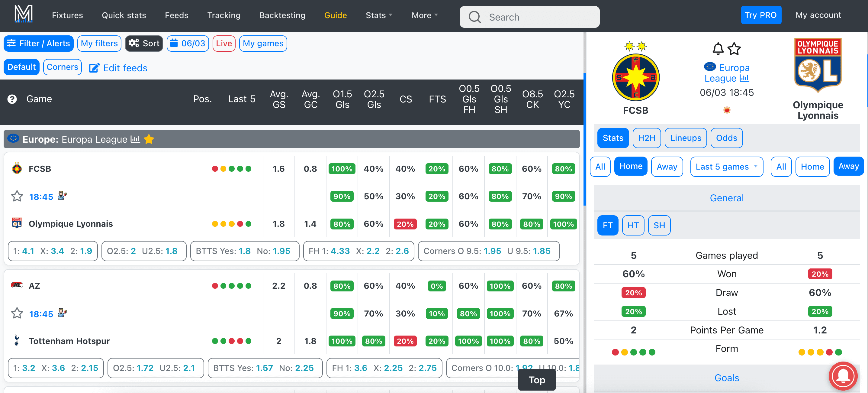
Task: Click the Top button
Action: pyautogui.click(x=536, y=380)
